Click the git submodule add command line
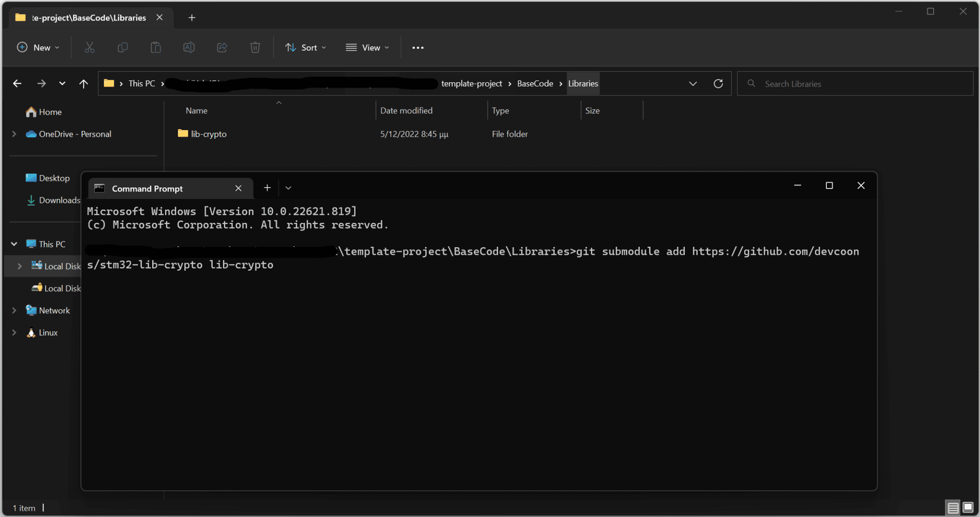This screenshot has height=517, width=980. coord(473,258)
